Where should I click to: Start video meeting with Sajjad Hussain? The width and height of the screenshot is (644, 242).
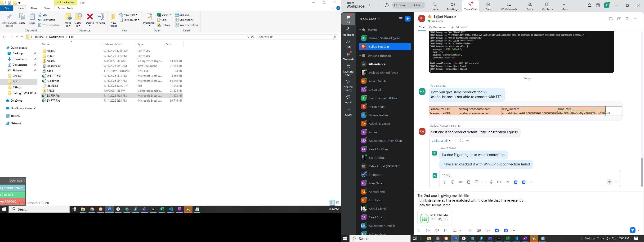pyautogui.click(x=611, y=19)
